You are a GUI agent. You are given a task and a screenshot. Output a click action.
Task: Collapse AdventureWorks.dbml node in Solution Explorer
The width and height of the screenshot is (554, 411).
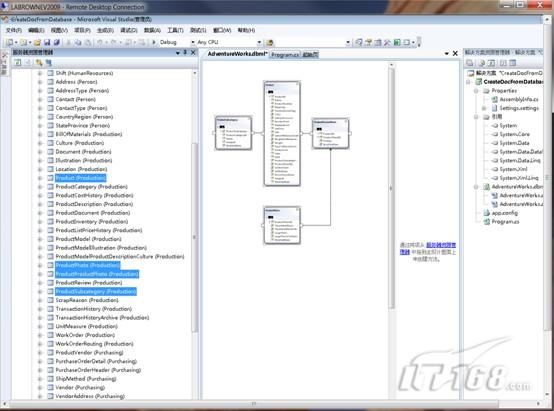point(476,187)
